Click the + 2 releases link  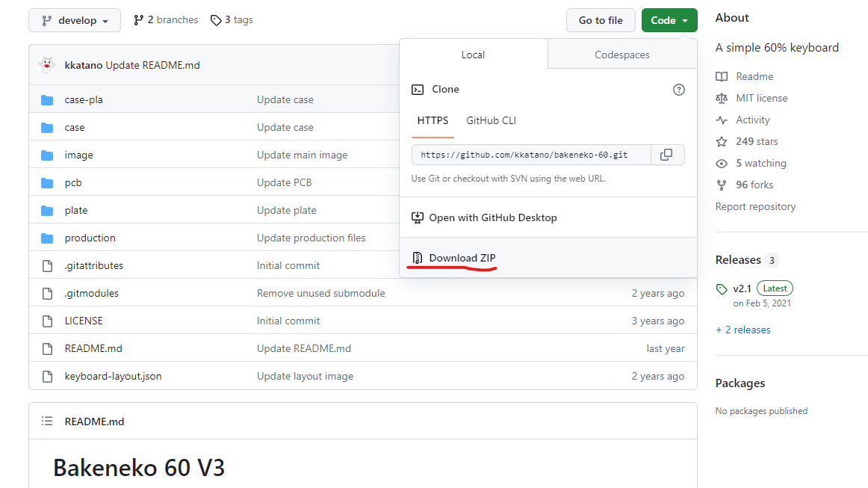(x=743, y=330)
